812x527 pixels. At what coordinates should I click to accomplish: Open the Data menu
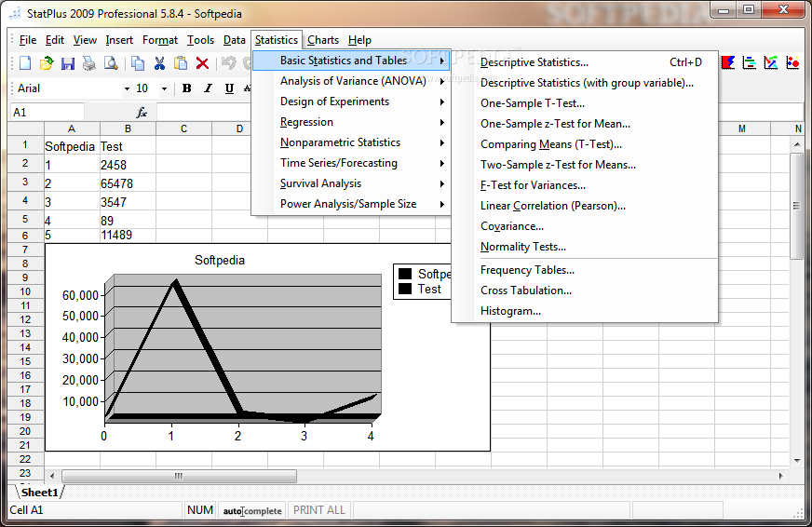[x=234, y=40]
